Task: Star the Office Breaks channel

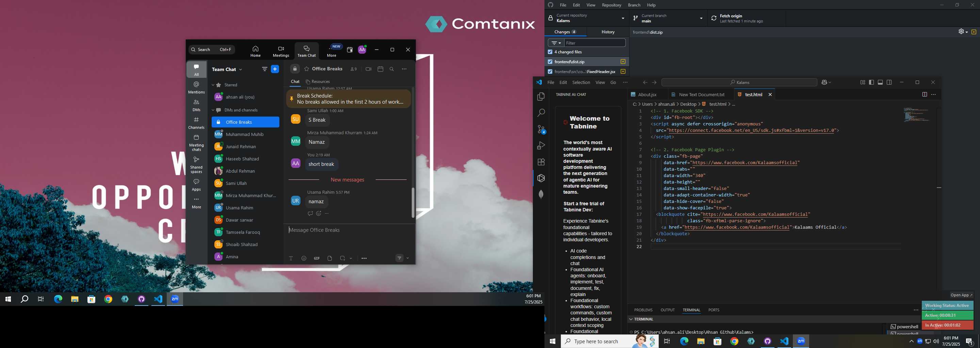Action: coord(307,69)
